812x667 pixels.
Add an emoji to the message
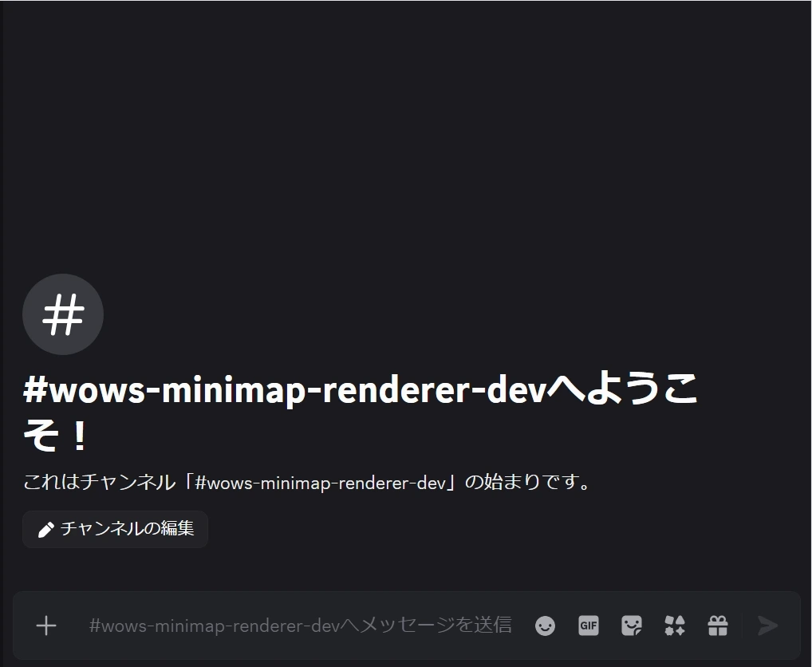(545, 626)
